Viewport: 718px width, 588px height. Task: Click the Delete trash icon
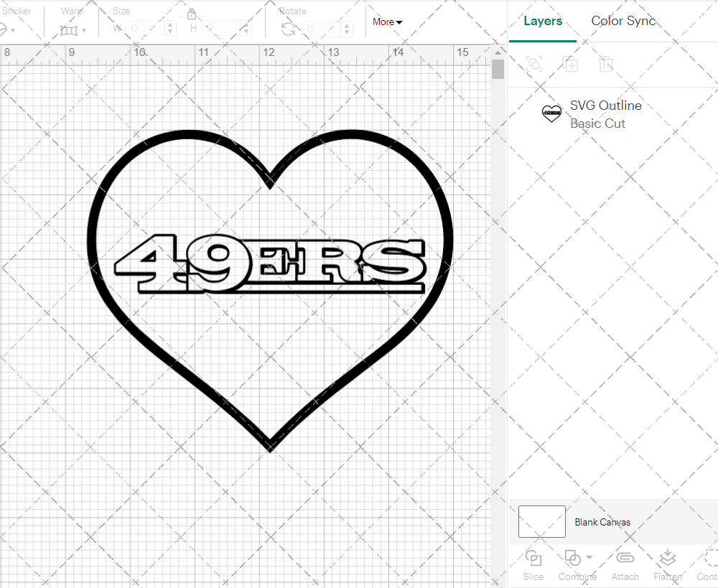[607, 64]
